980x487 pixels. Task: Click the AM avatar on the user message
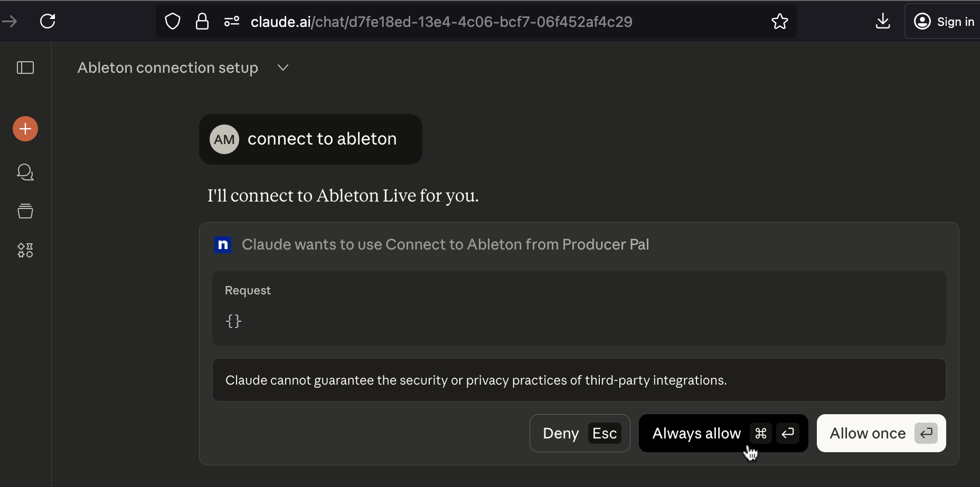pos(224,139)
